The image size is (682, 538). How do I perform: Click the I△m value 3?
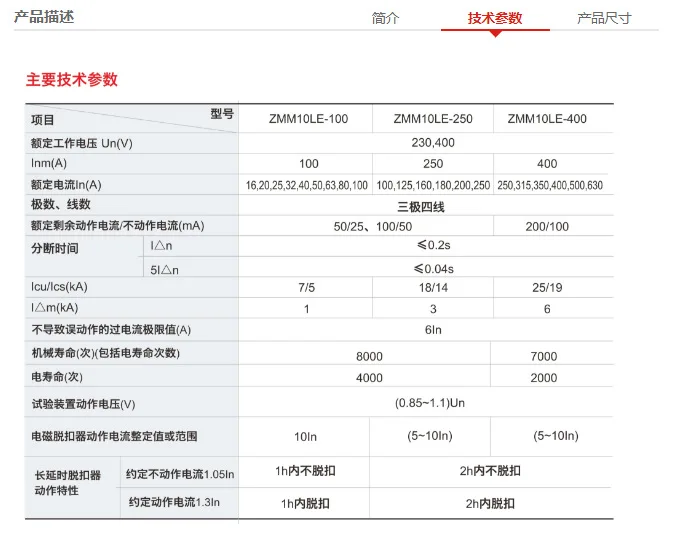click(x=433, y=309)
